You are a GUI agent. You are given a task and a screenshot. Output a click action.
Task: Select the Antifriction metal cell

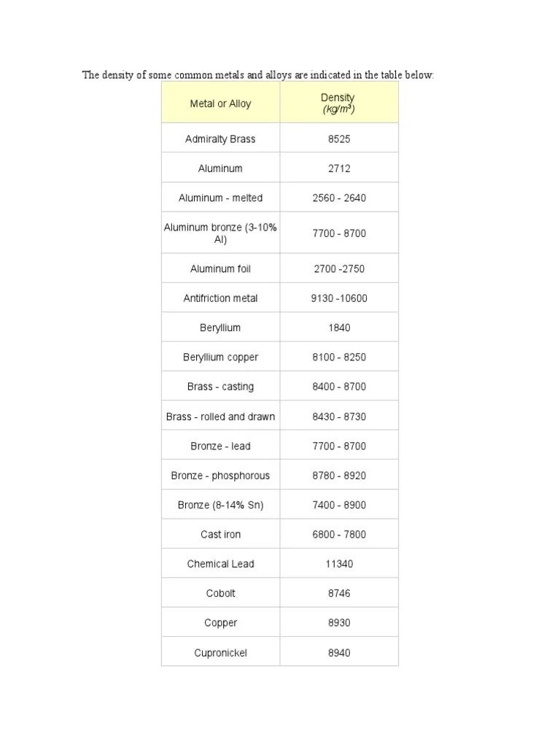pyautogui.click(x=220, y=298)
